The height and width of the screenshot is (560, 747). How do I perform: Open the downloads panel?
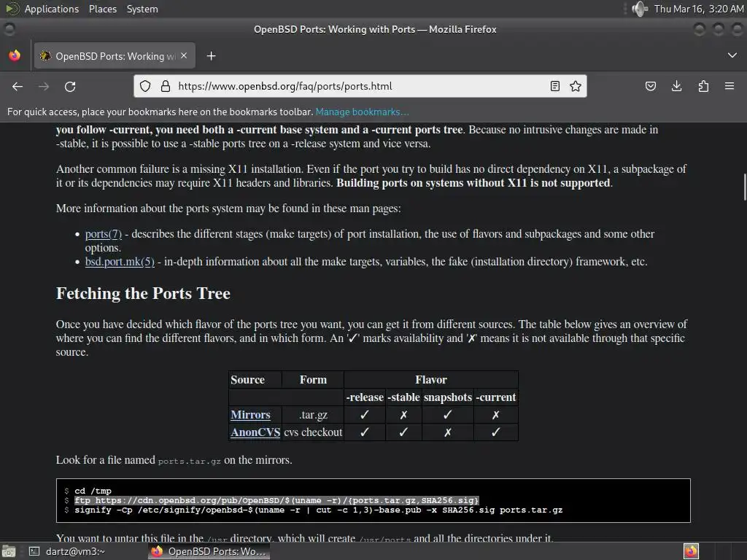(x=676, y=86)
